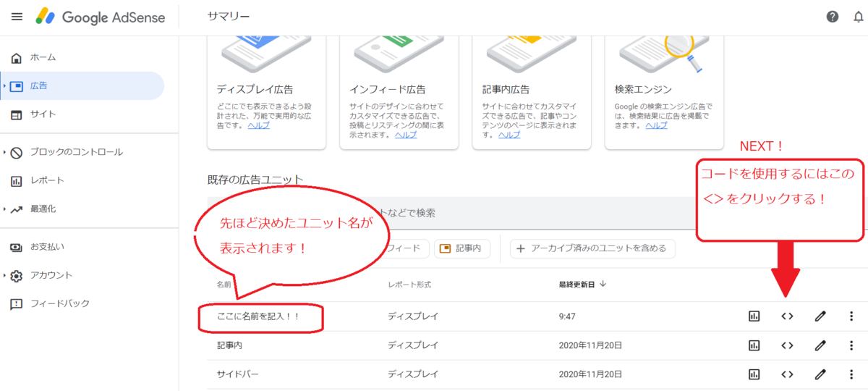
Task: Sort by 最終更新日 column arrow
Action: [x=603, y=284]
